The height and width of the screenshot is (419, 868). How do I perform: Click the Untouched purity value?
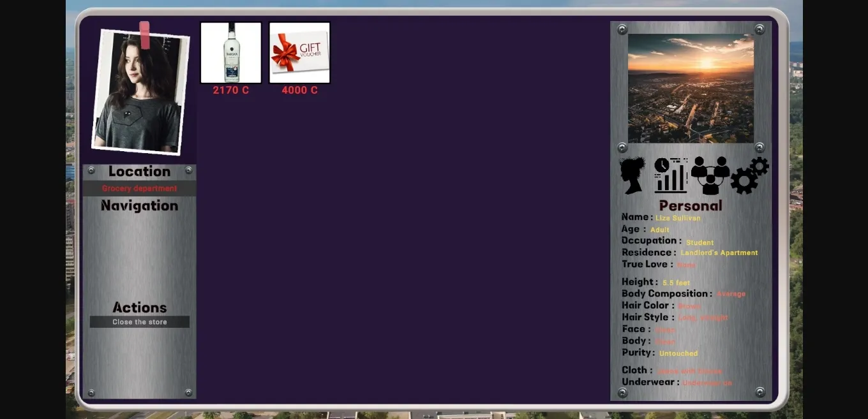[678, 353]
